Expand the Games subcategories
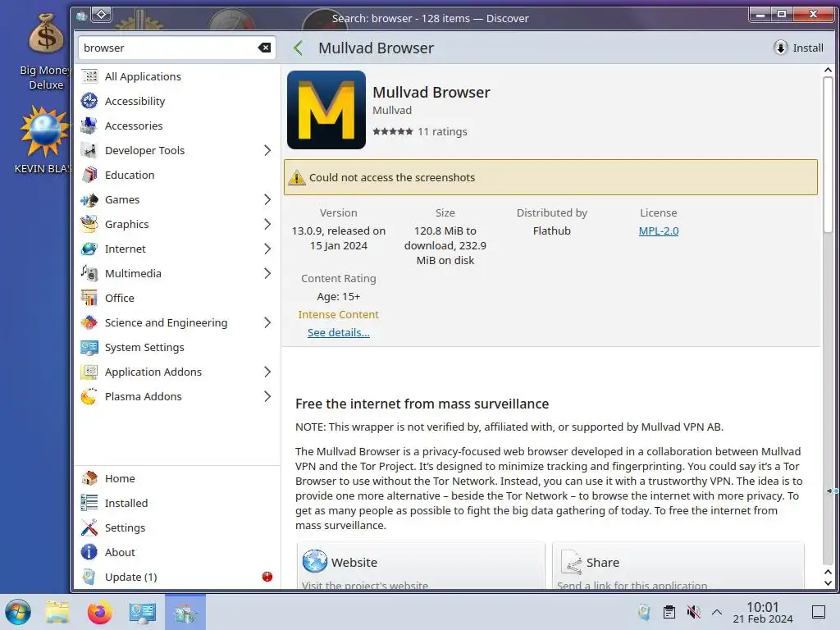The image size is (840, 630). (267, 200)
